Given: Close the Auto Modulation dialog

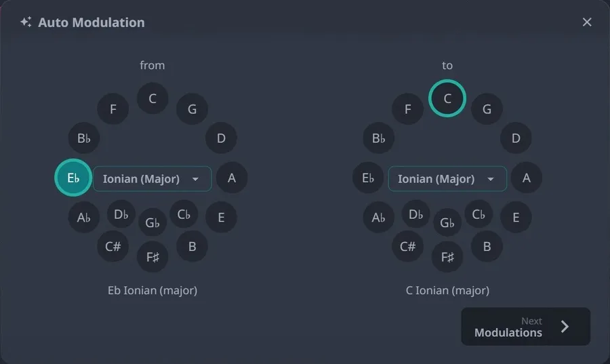Looking at the screenshot, I should (587, 22).
